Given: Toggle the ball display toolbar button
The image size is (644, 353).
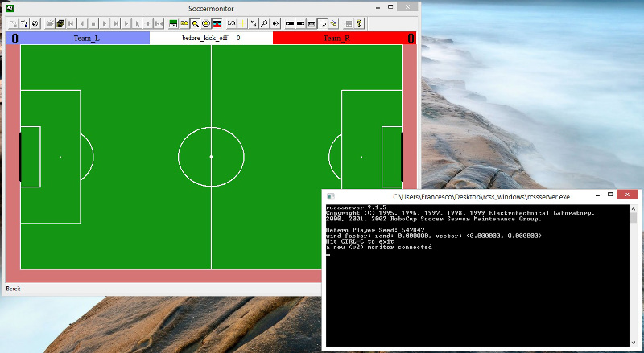Looking at the screenshot, I should click(x=276, y=23).
